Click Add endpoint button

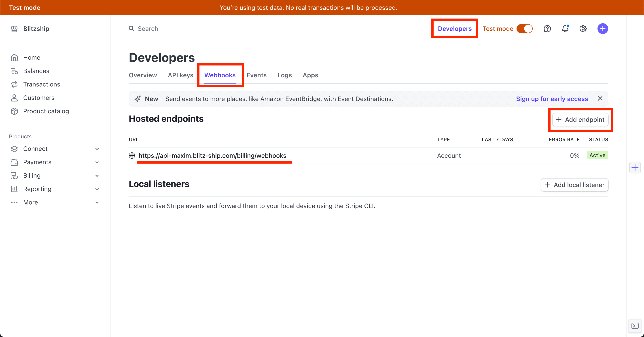[580, 120]
